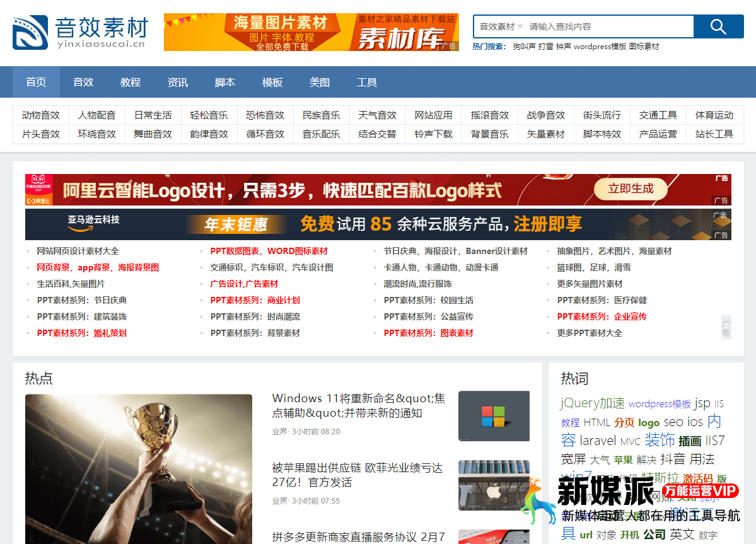The height and width of the screenshot is (544, 756).
Task: Open the 恐怖音效 category
Action: click(265, 115)
